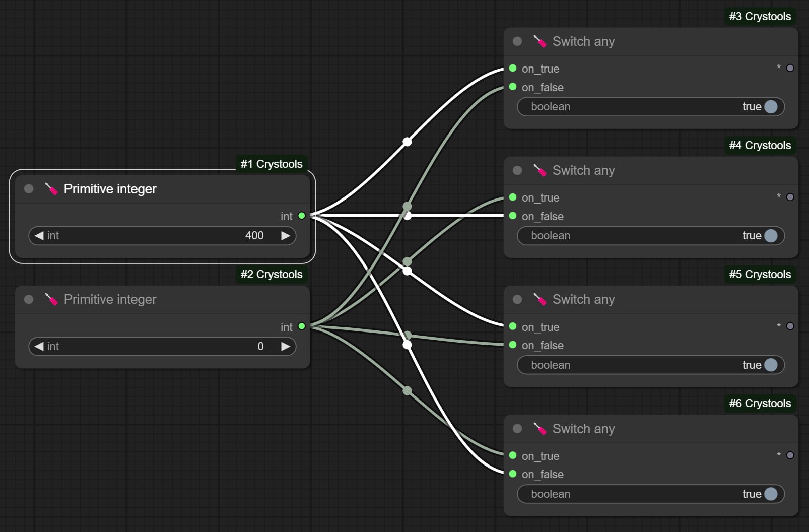Select node #2 by its Primitive integer title
The height and width of the screenshot is (532, 809).
(110, 299)
